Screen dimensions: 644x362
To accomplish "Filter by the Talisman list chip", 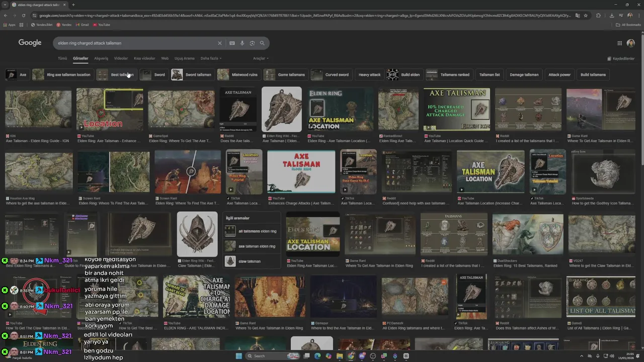I will (x=490, y=74).
